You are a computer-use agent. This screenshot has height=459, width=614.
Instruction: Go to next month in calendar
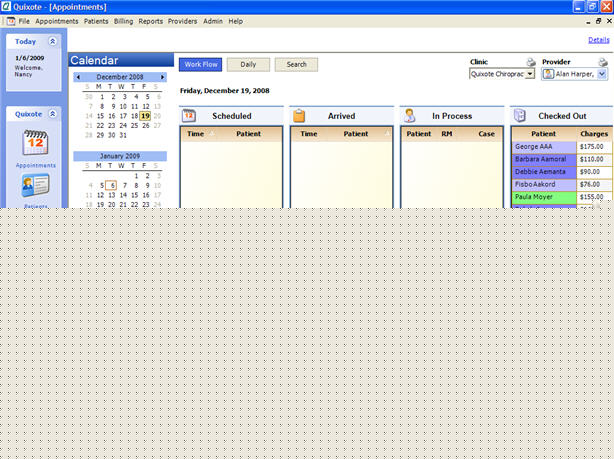[162, 77]
